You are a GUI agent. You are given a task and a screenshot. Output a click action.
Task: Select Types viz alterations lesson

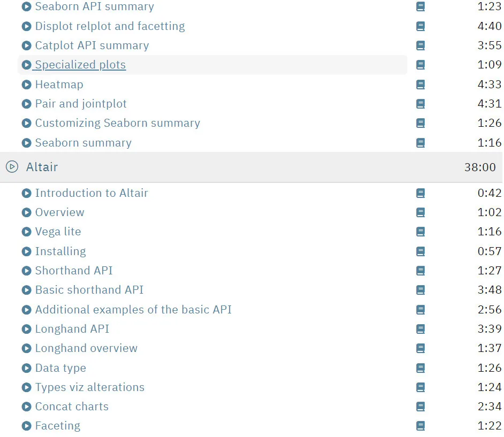[90, 387]
